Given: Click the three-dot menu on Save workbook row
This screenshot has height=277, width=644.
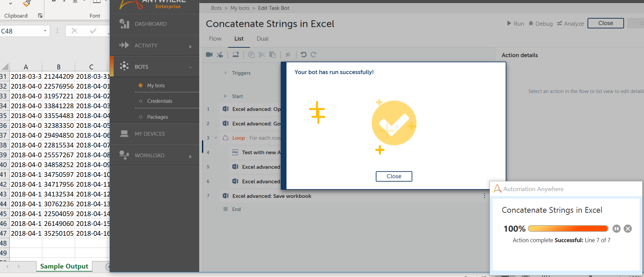Looking at the screenshot, I should [484, 196].
